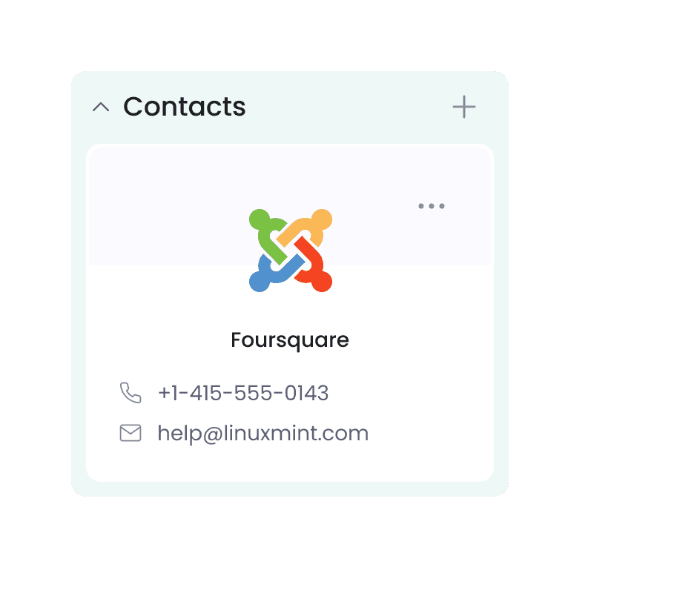Click the phone handset icon
700x593 pixels.
[x=131, y=393]
